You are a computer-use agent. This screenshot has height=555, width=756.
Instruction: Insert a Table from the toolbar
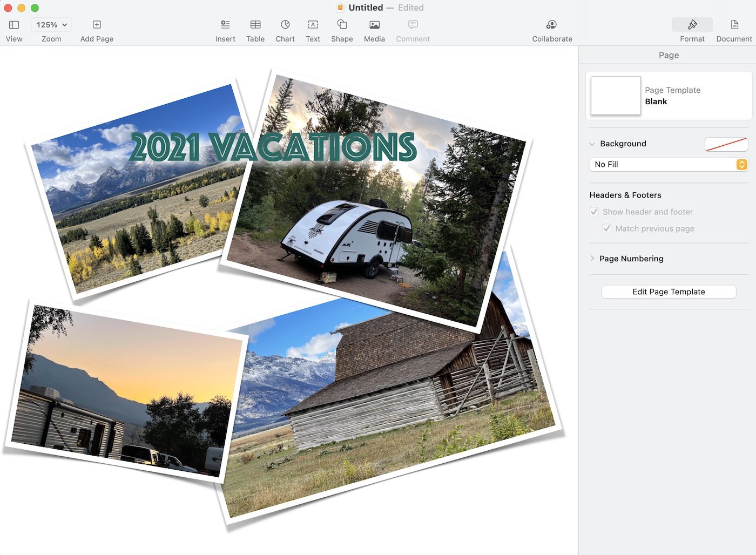click(255, 25)
